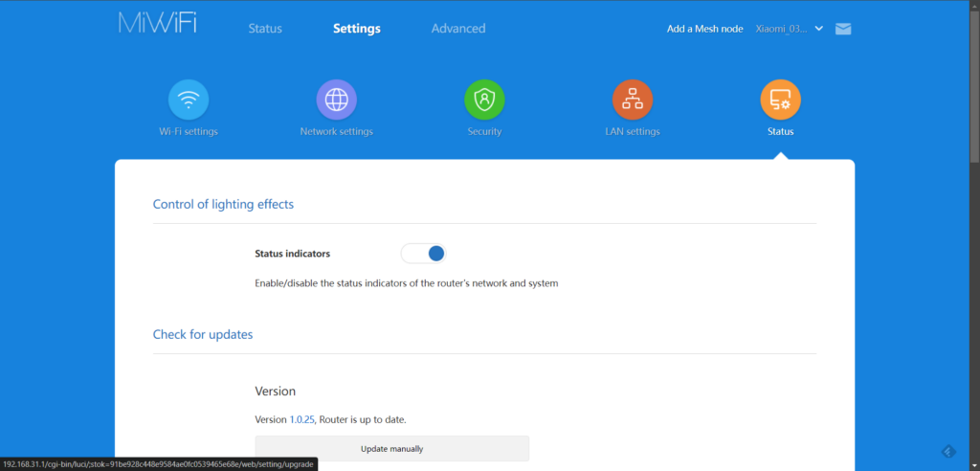Image resolution: width=980 pixels, height=471 pixels.
Task: Click the scrollbar up arrow
Action: pyautogui.click(x=974, y=6)
